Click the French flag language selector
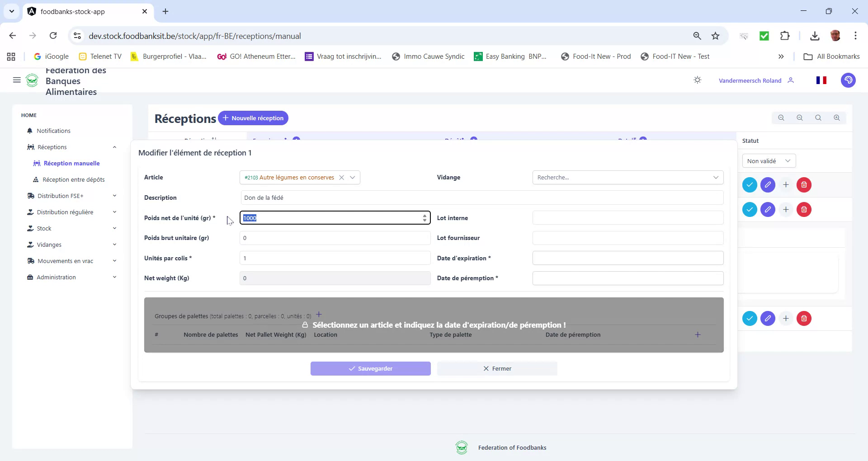This screenshot has height=461, width=868. (822, 80)
